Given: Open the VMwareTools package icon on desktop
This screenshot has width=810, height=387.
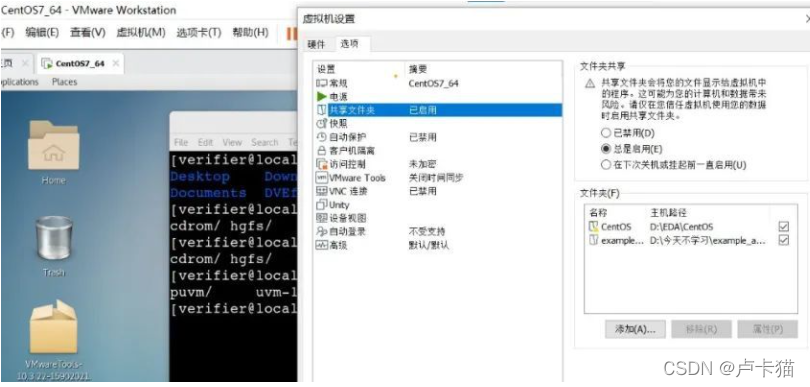Looking at the screenshot, I should [x=53, y=327].
